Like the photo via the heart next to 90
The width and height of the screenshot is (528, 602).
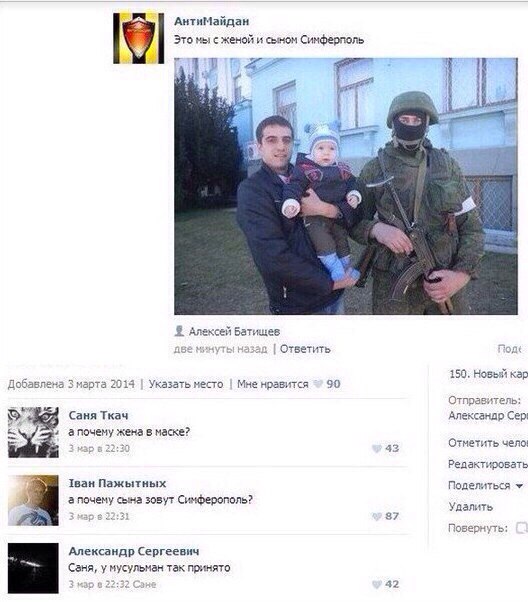(318, 384)
